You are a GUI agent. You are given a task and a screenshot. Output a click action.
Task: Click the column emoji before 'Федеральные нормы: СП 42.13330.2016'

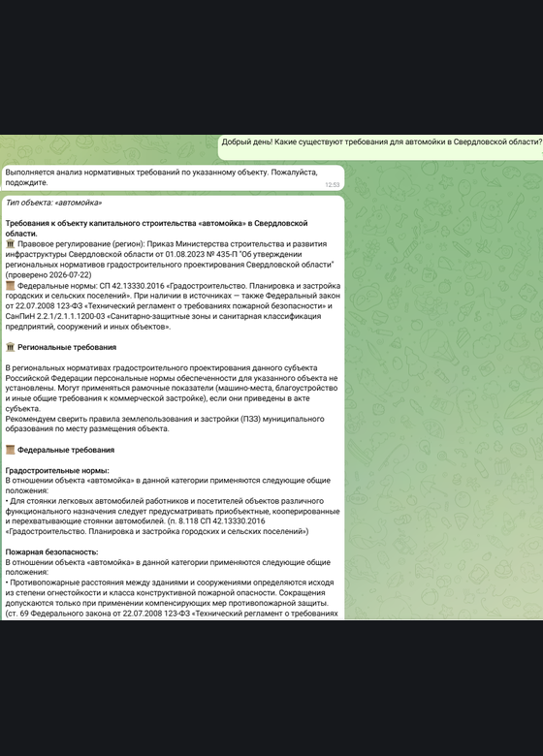pyautogui.click(x=10, y=286)
